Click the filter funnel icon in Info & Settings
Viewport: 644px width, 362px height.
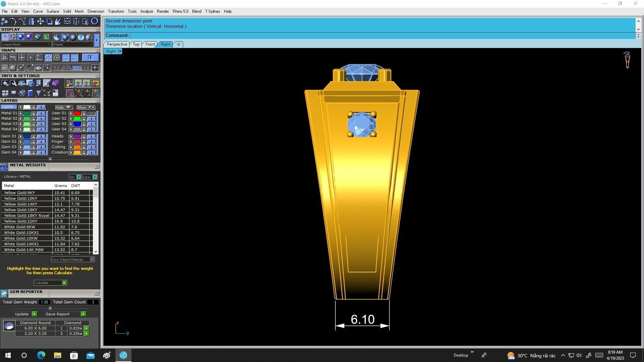pos(38,93)
